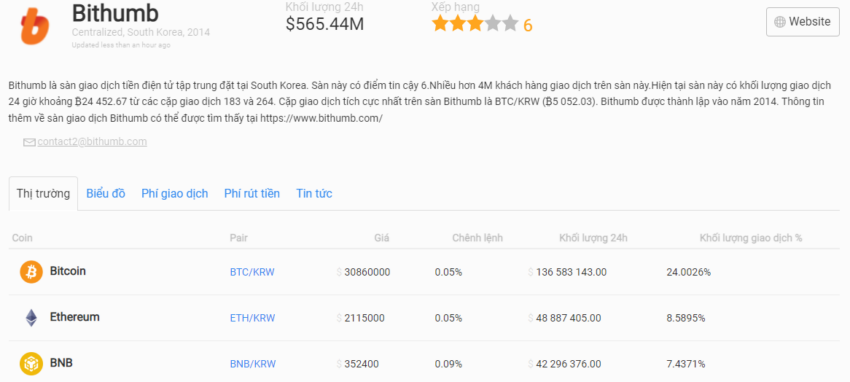Select the Thị trường tab
The height and width of the screenshot is (382, 850).
coord(43,193)
